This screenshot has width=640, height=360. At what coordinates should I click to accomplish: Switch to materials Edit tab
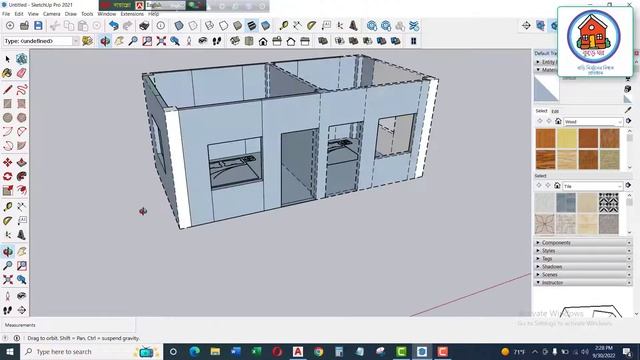(x=555, y=111)
